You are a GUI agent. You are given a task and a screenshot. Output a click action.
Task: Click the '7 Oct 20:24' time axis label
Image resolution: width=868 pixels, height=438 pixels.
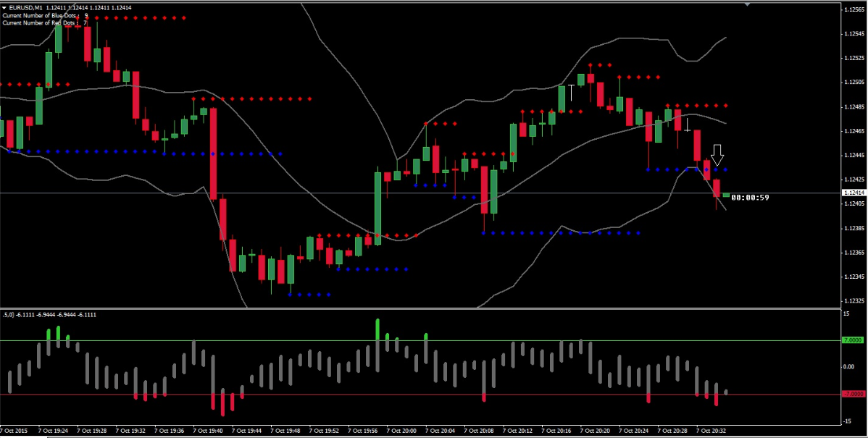click(635, 430)
